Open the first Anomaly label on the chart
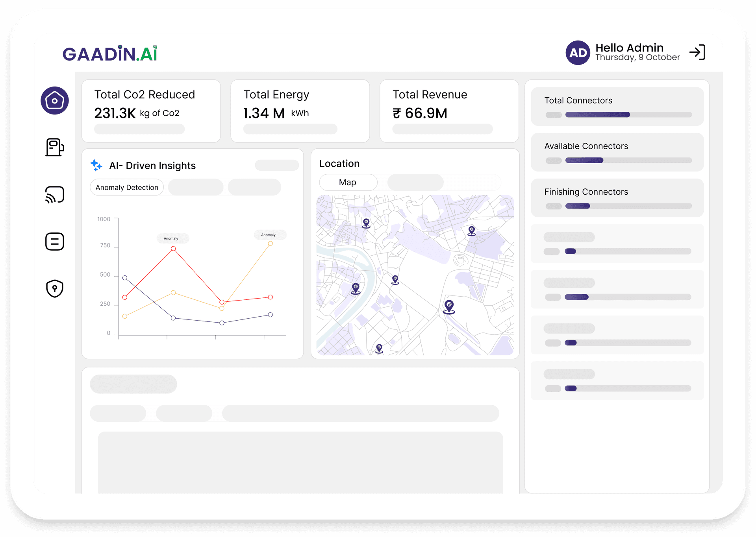Viewport: 756px width, 537px height. [172, 238]
